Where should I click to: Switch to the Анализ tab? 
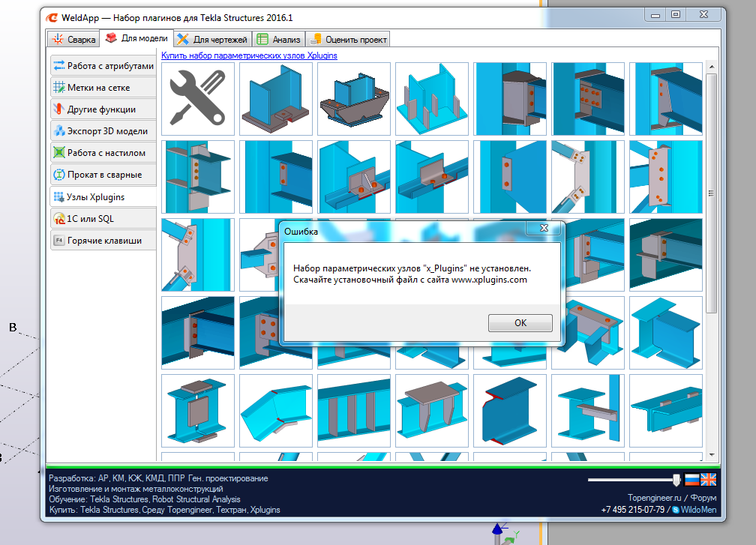pos(278,40)
